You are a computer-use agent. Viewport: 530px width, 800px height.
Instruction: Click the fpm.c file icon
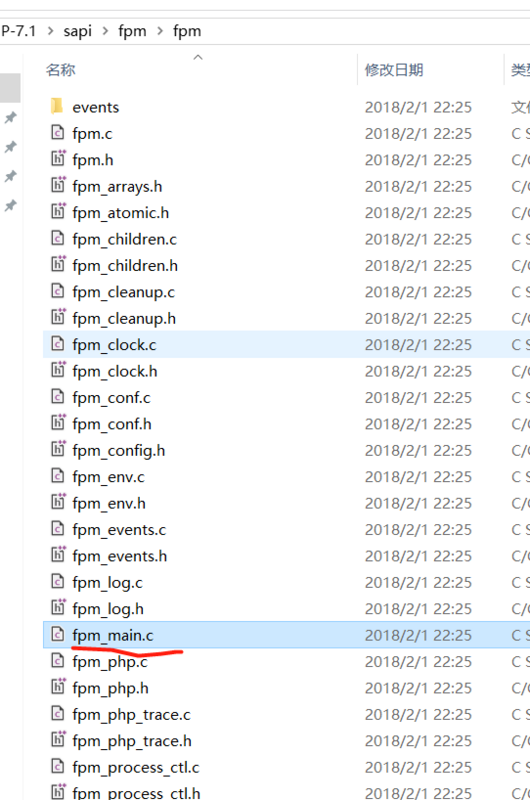coord(58,133)
